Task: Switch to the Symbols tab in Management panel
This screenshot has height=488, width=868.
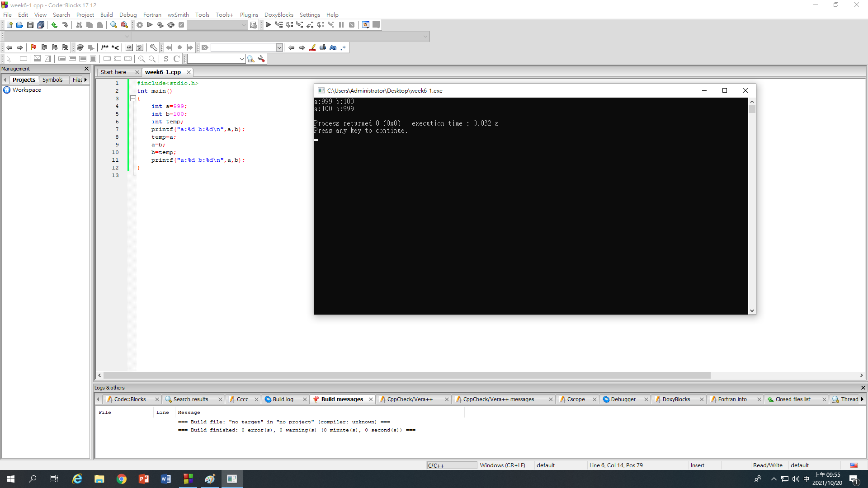Action: tap(52, 80)
